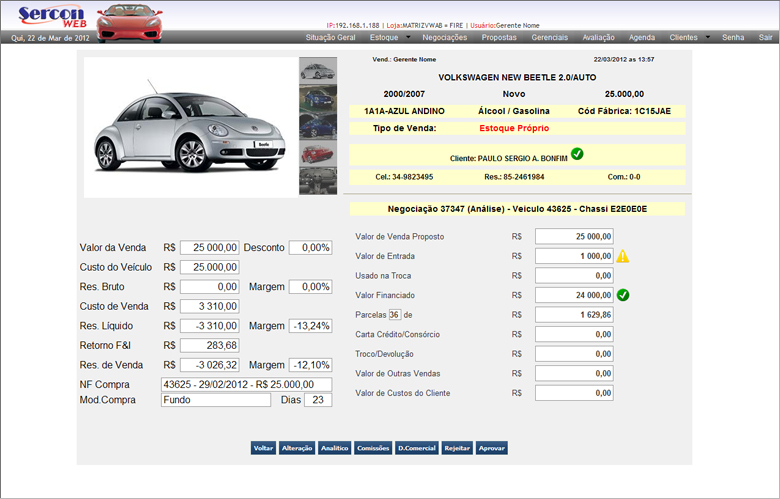Click the Analítico button
The height and width of the screenshot is (499, 780).
pos(335,448)
